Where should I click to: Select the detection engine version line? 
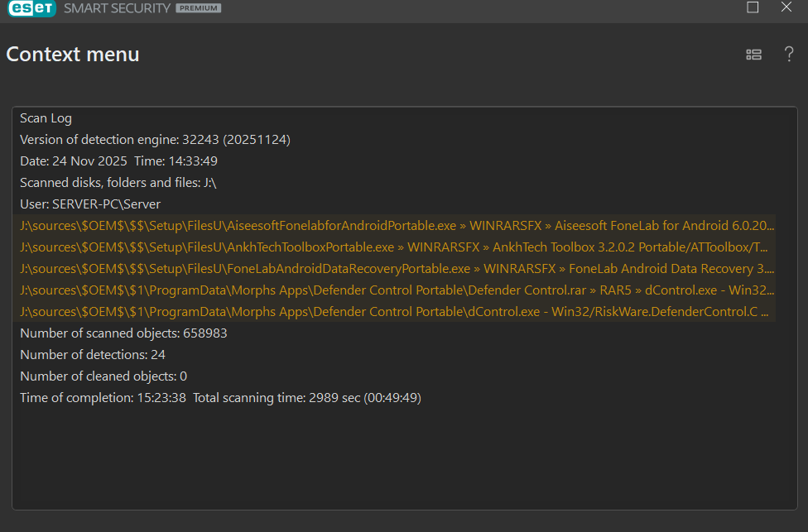coord(155,140)
